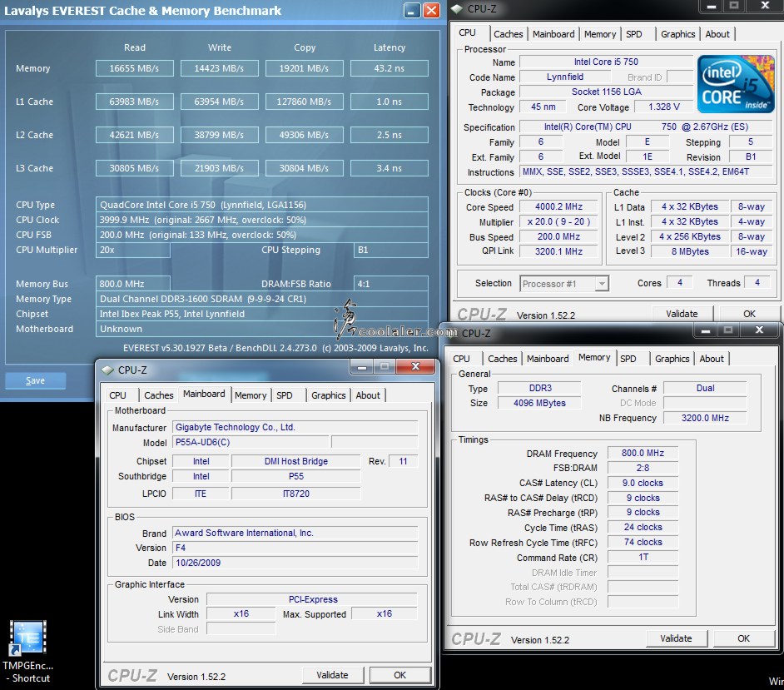Open Graphics tab in the CPU-Z processor window
This screenshot has width=784, height=690.
(677, 34)
